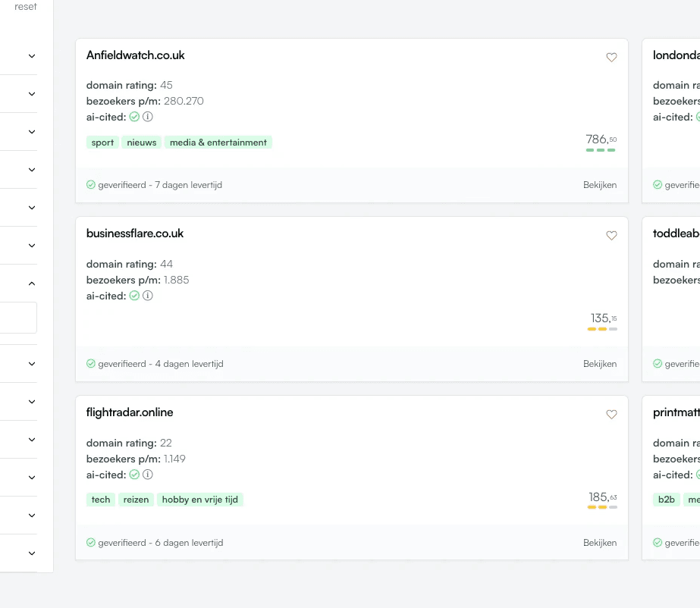Expand the bottom filter chevron in the sidebar
This screenshot has height=608, width=700.
31,553
